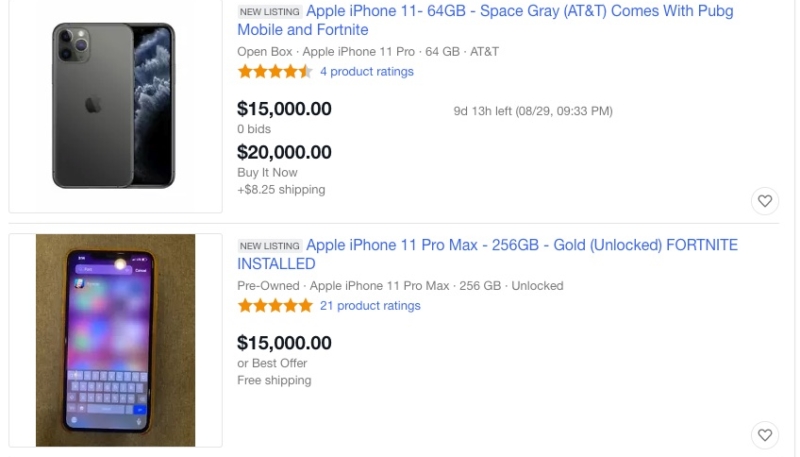Add the iPhone 11 Space Gray listing to watchlist

click(x=765, y=201)
